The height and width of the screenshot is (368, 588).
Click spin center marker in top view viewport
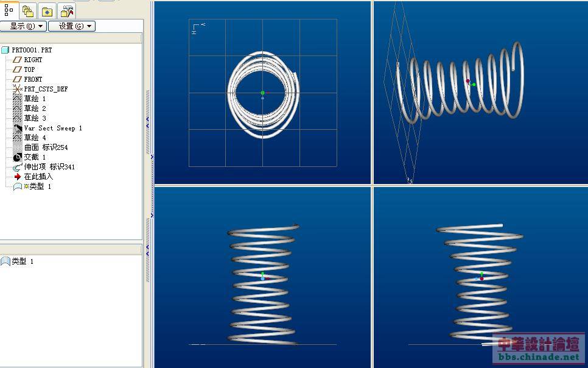click(263, 93)
